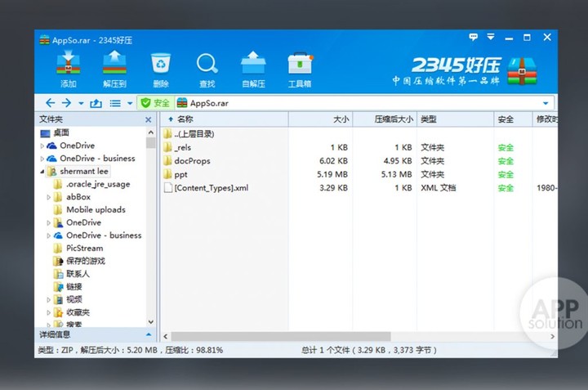
Task: Open the address bar dropdown arrow
Action: (x=546, y=103)
